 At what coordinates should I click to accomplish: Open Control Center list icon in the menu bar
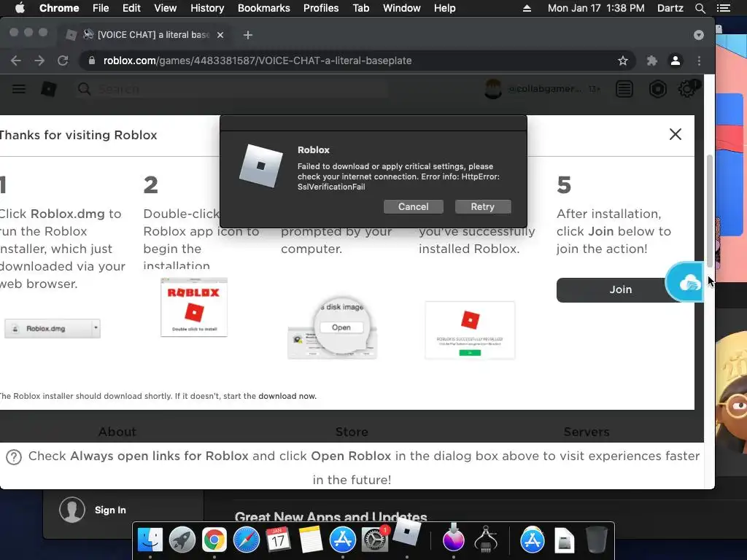click(723, 8)
